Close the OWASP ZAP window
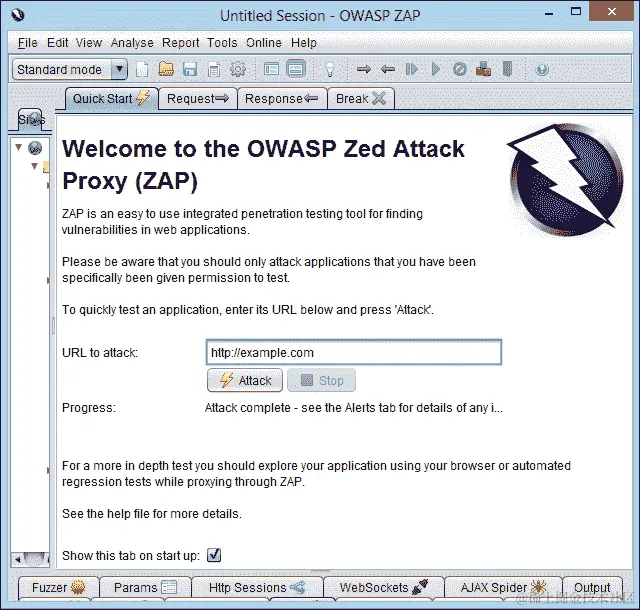This screenshot has height=610, width=640. (612, 11)
